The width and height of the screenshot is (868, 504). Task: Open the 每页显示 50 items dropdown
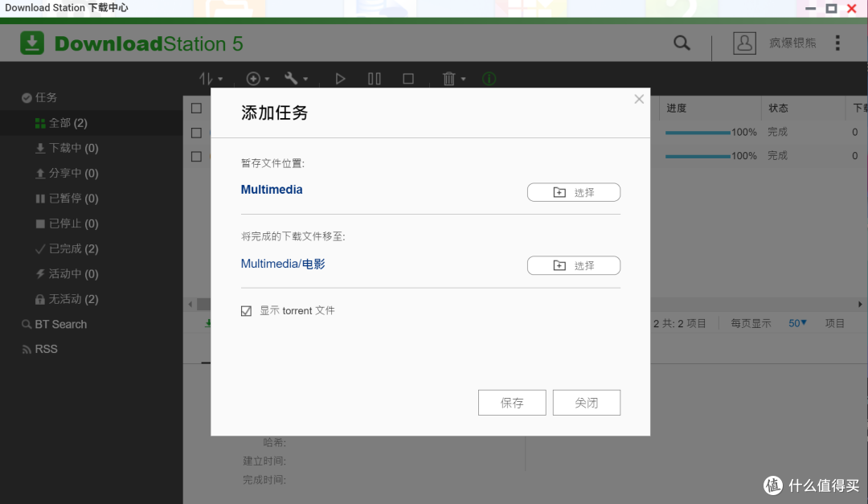797,323
